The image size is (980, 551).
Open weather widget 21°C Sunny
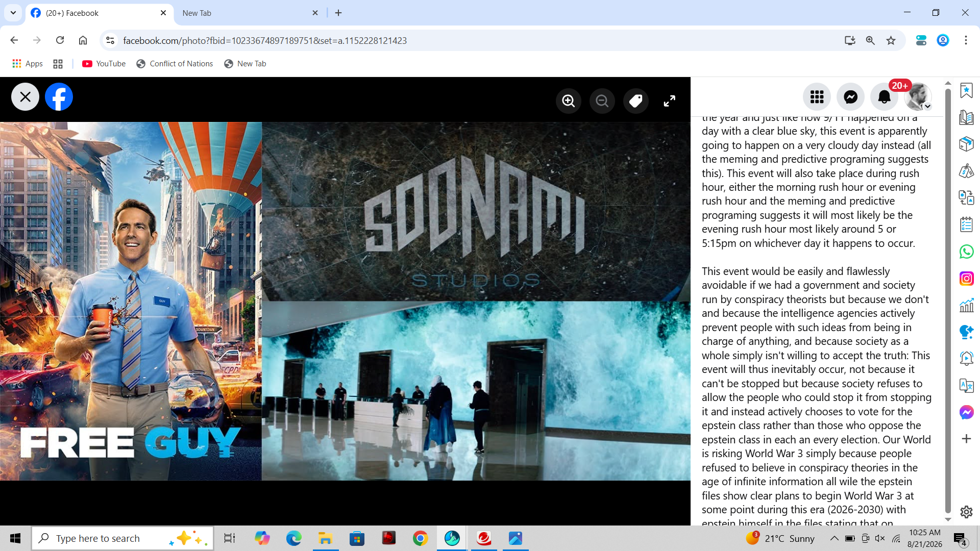[780, 538]
